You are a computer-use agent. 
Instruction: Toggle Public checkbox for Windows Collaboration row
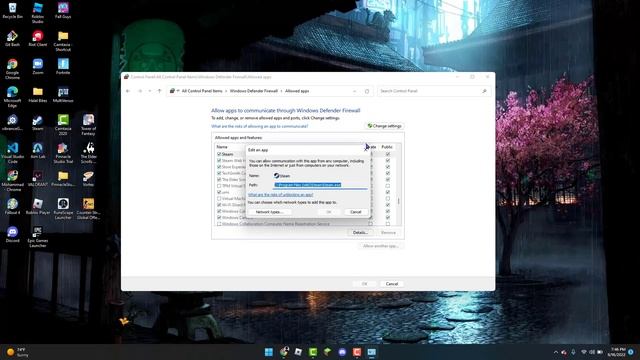pos(388,224)
